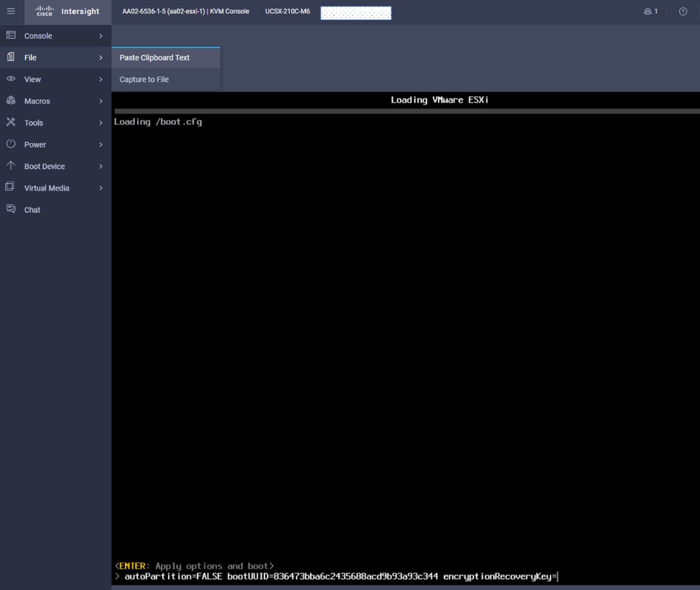Open the Macros menu label

[37, 101]
